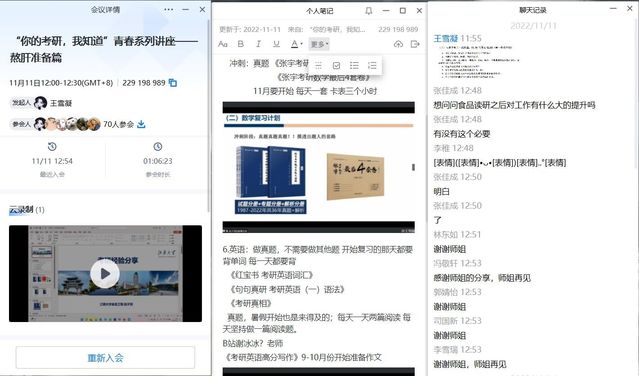Click the meeting time 11月11日12:00-12:30

tap(61, 83)
